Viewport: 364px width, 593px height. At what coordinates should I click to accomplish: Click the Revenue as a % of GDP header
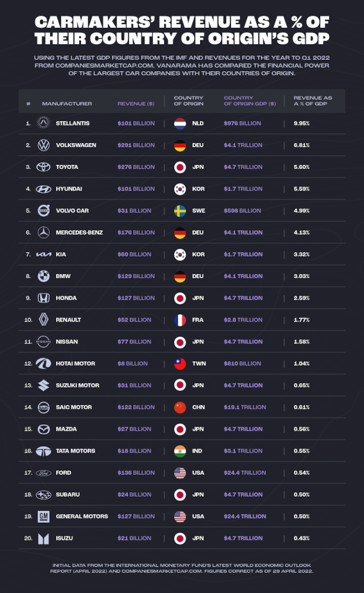tap(313, 101)
